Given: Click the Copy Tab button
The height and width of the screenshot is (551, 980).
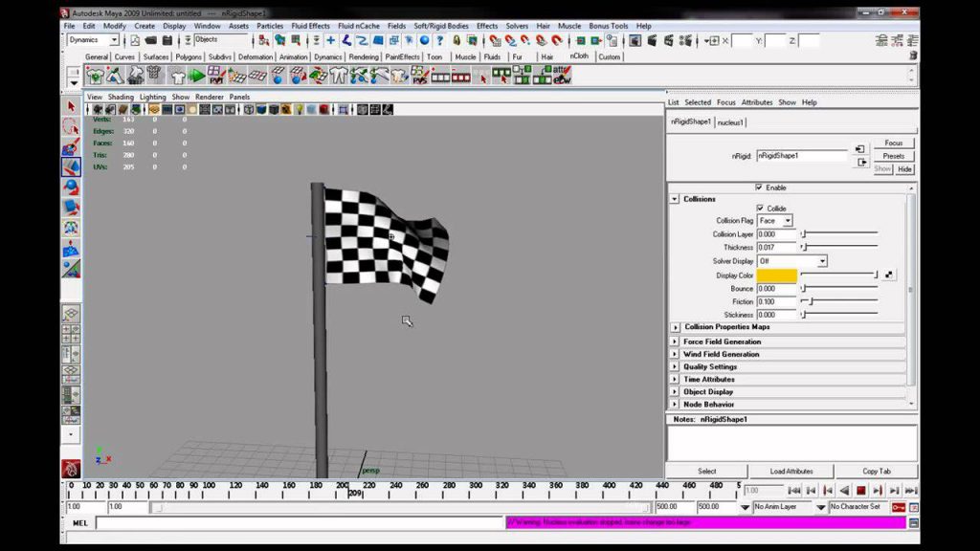Looking at the screenshot, I should tap(877, 472).
